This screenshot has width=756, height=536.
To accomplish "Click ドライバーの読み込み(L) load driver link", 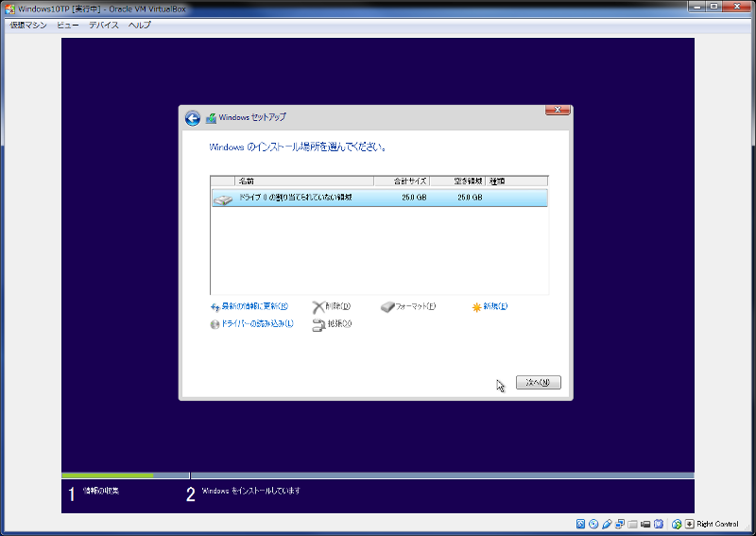I will [x=251, y=323].
